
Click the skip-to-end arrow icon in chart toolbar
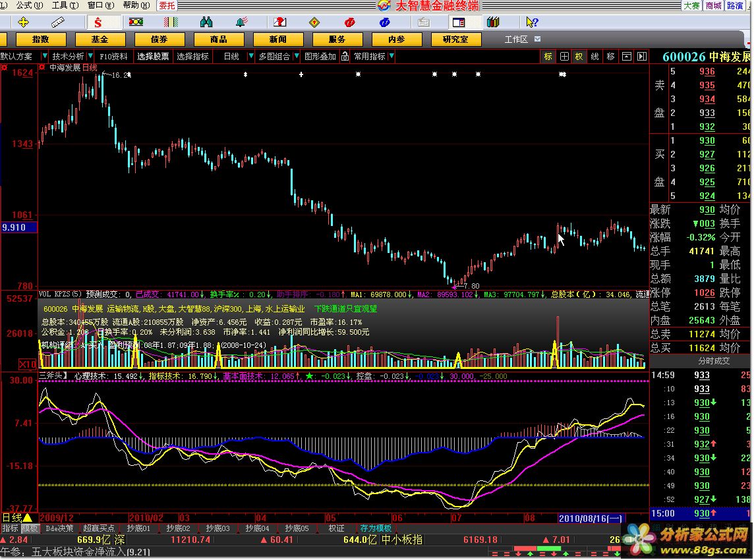[642, 56]
